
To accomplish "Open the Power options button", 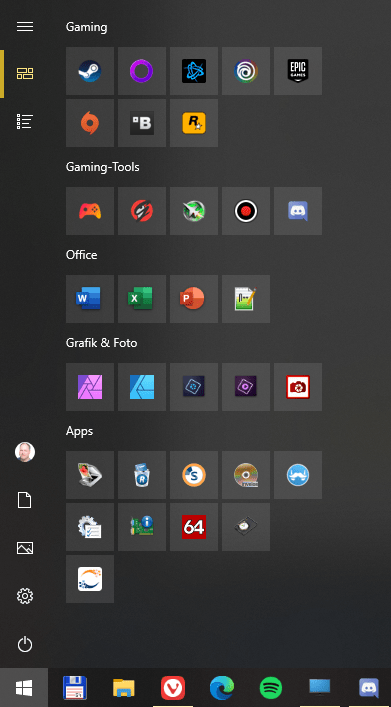I will 25,644.
